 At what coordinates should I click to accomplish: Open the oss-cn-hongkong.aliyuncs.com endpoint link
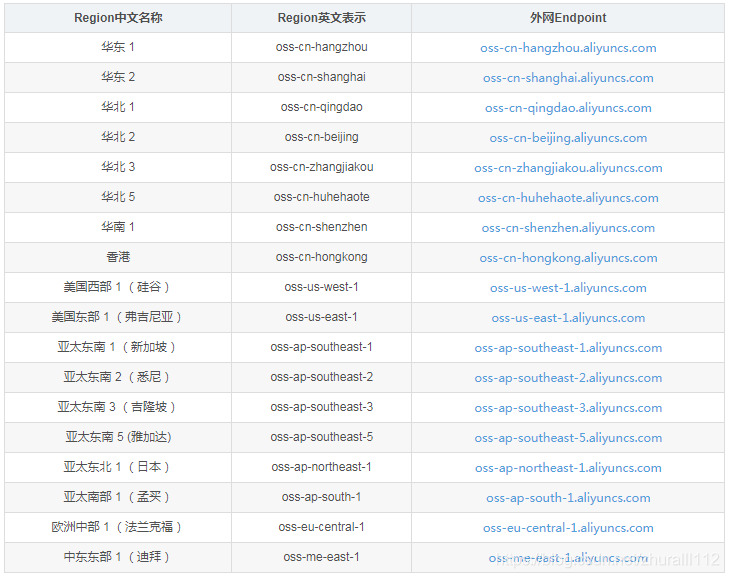click(x=568, y=258)
